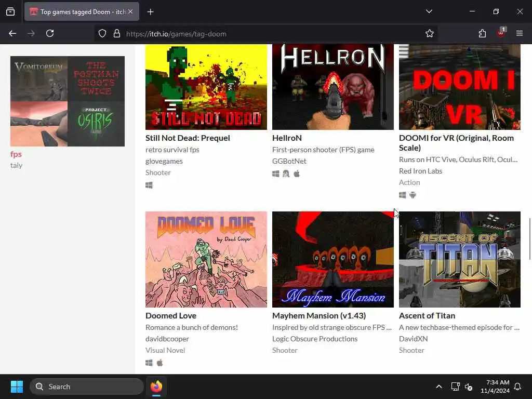This screenshot has width=532, height=399.
Task: Click the Windows icon under Still Not Dead
Action: [149, 185]
